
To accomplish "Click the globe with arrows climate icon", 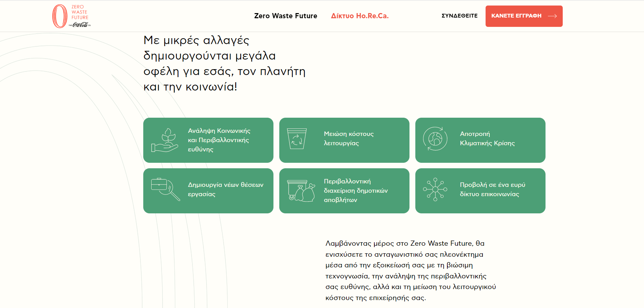I will pos(435,139).
